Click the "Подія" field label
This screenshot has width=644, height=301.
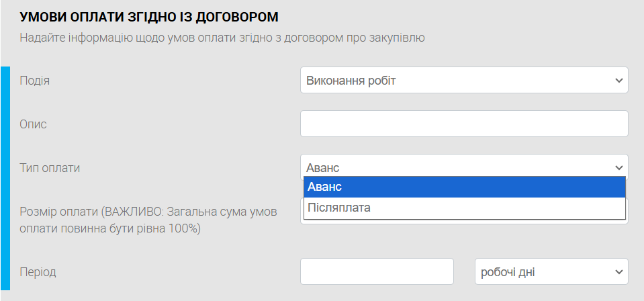[x=35, y=81]
